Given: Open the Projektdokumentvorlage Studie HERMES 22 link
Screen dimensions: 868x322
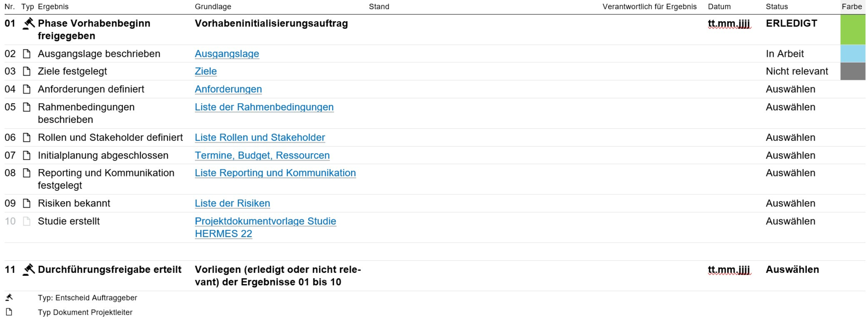Looking at the screenshot, I should tap(265, 221).
